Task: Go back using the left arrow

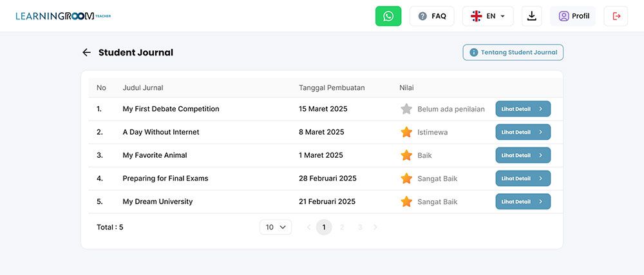Action: pyautogui.click(x=86, y=53)
